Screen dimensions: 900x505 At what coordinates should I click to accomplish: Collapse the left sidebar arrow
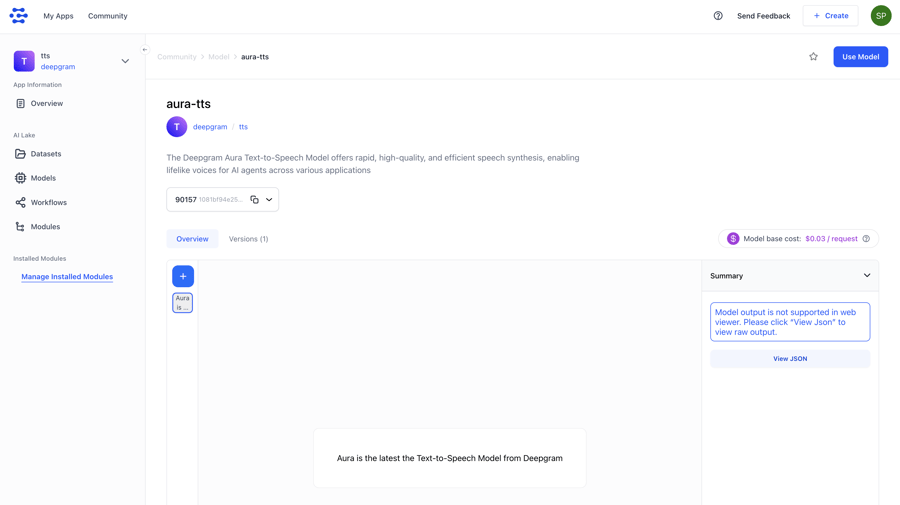coord(145,49)
